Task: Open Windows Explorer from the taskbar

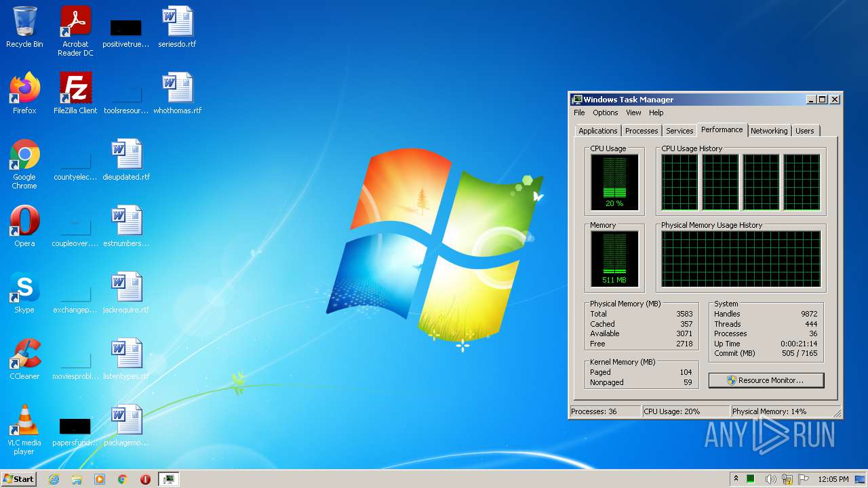Action: click(77, 479)
